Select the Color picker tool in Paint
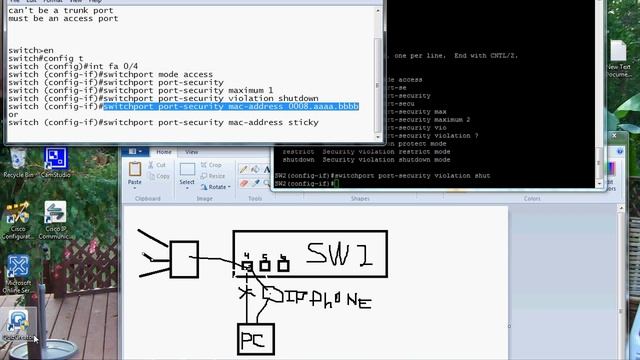Image resolution: width=640 pixels, height=360 pixels. (x=256, y=183)
